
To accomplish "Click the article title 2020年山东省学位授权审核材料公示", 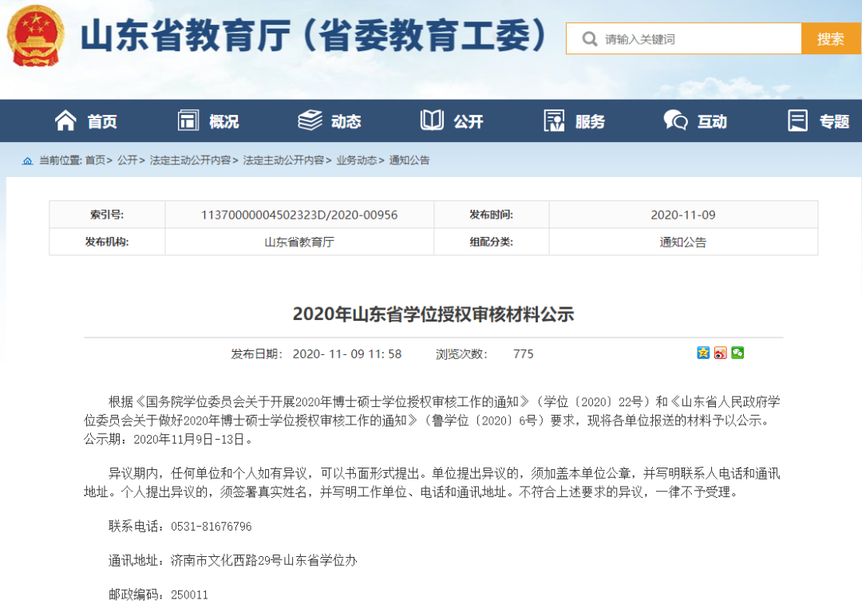I will tap(433, 314).
